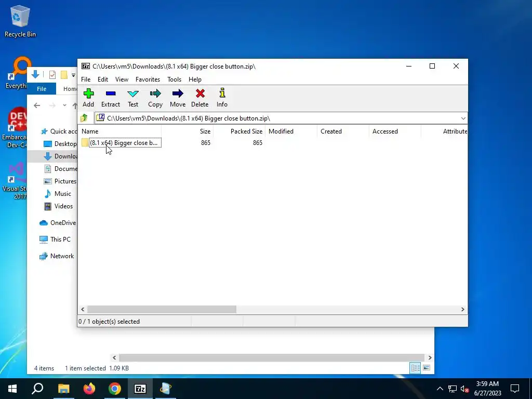Click the Move toolbar icon
532x399 pixels.
click(178, 98)
